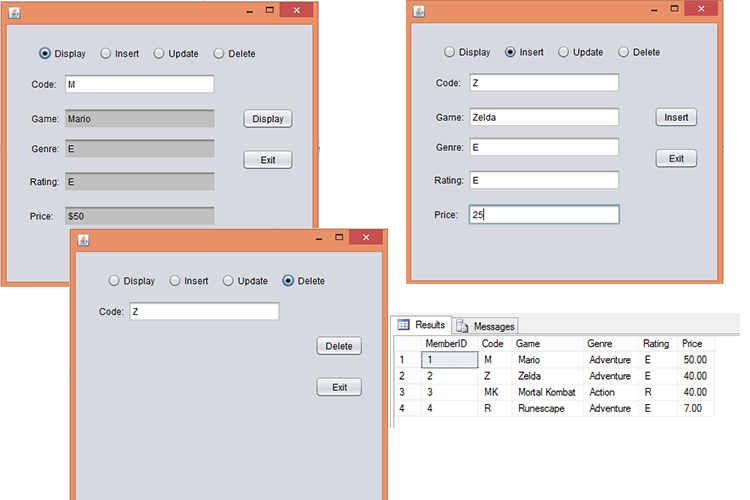Focus the Rating field in the Insert window
The width and height of the screenshot is (750, 500).
coord(544,180)
